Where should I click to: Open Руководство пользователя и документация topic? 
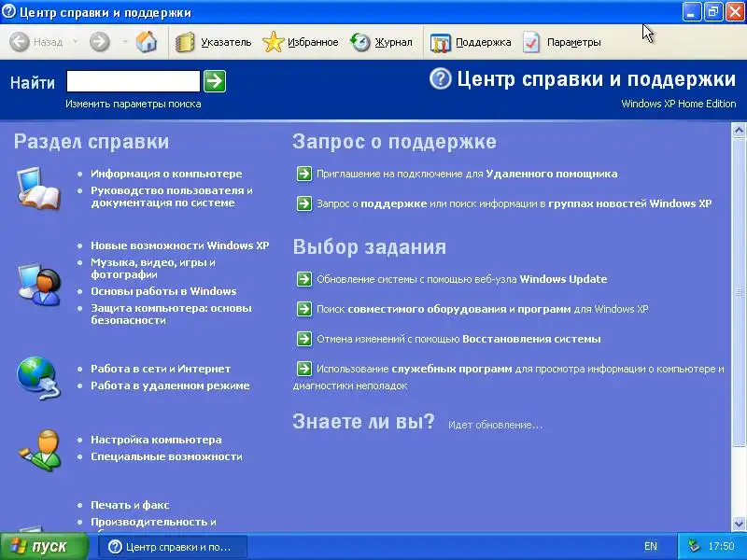point(172,196)
